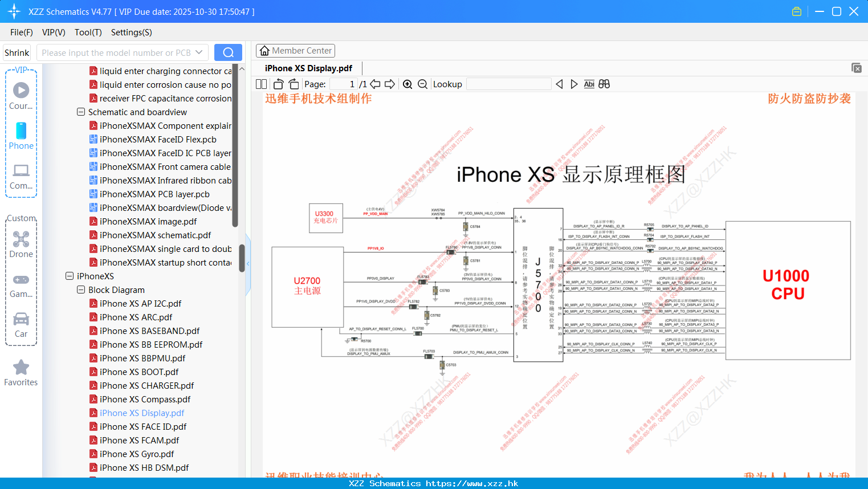Image resolution: width=868 pixels, height=489 pixels.
Task: Open the Car category
Action: click(21, 324)
